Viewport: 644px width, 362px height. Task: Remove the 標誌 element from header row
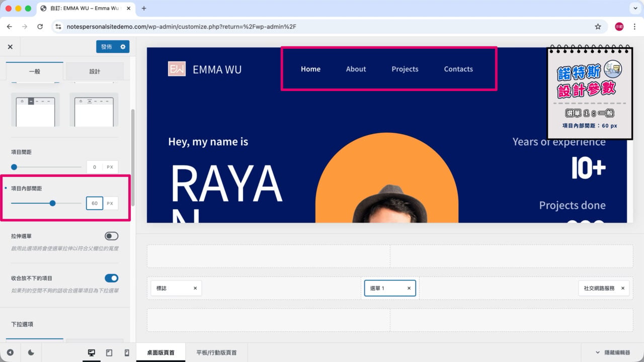pyautogui.click(x=195, y=288)
